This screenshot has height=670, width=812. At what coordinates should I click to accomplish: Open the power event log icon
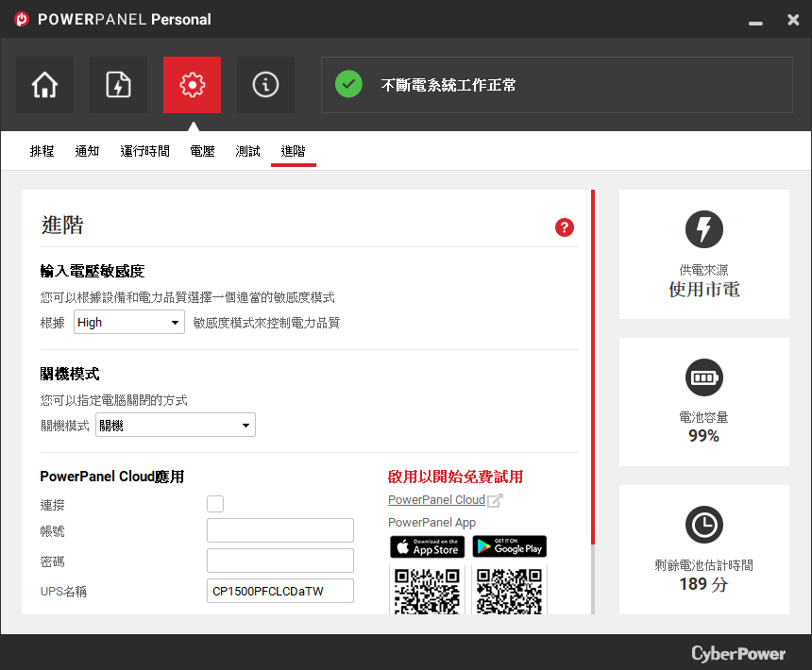[x=118, y=85]
